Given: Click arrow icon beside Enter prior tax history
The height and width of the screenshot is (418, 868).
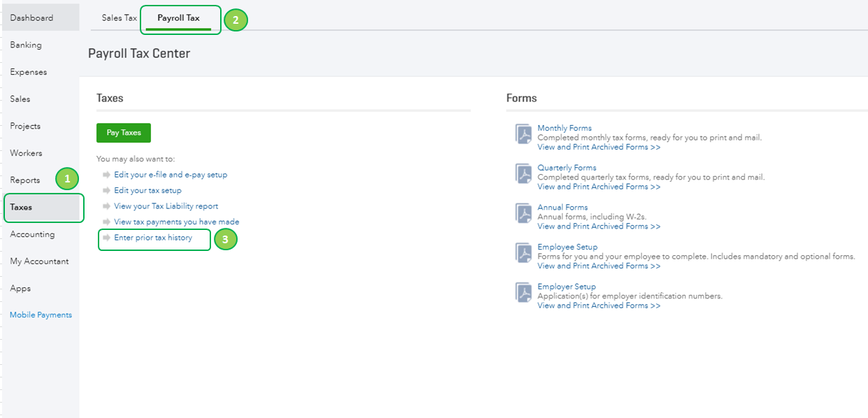Looking at the screenshot, I should pyautogui.click(x=106, y=238).
